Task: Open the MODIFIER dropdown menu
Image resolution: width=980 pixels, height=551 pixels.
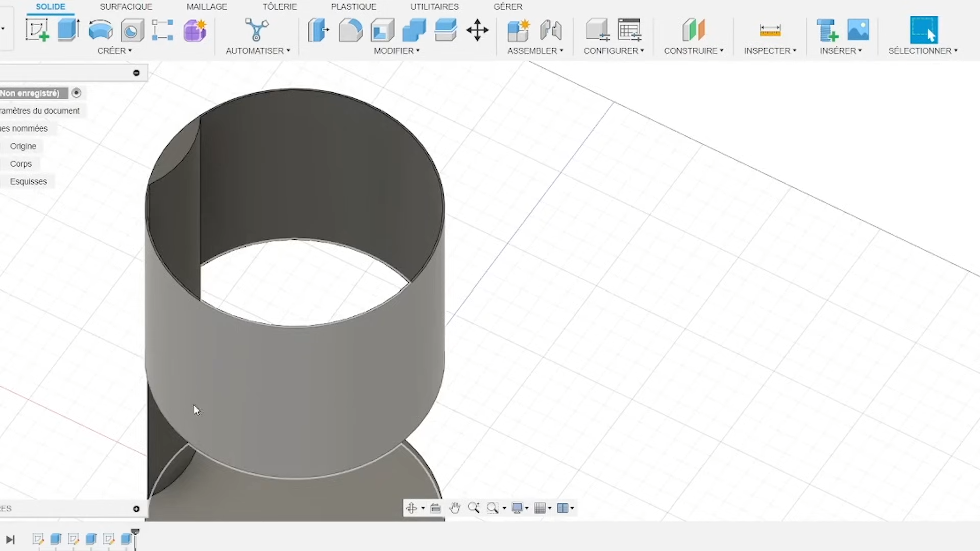Action: click(397, 51)
